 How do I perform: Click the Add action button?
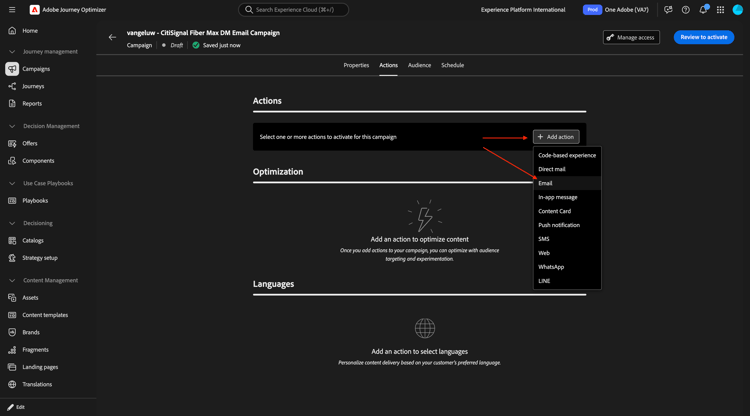coord(556,137)
